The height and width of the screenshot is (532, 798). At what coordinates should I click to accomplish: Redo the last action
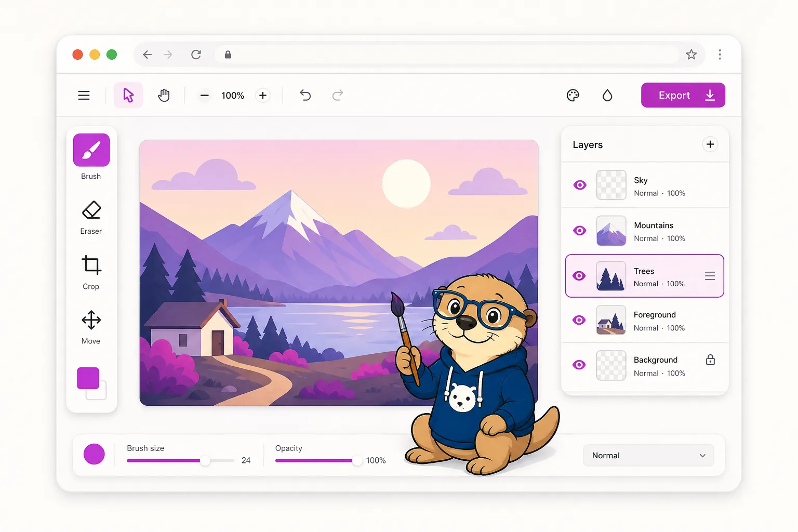pos(338,95)
